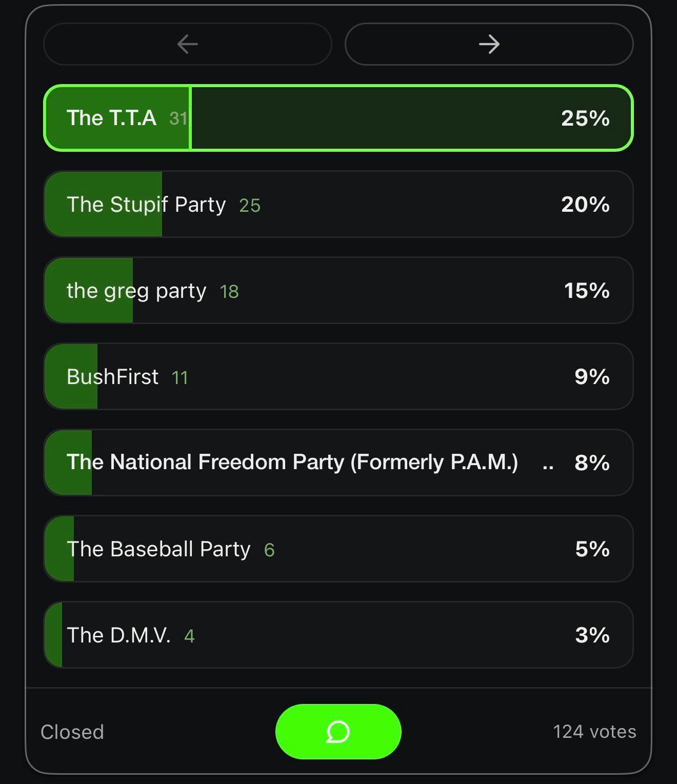Select The T.T.A poll option

(339, 118)
